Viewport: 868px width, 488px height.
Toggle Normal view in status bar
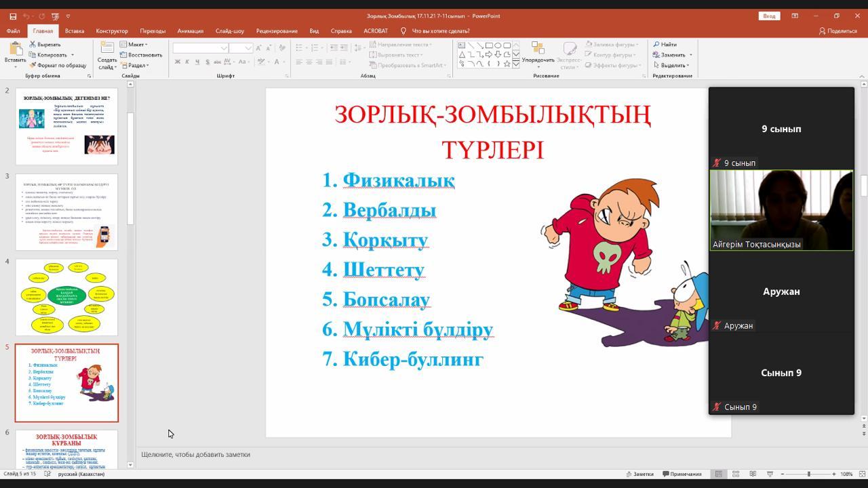click(719, 474)
